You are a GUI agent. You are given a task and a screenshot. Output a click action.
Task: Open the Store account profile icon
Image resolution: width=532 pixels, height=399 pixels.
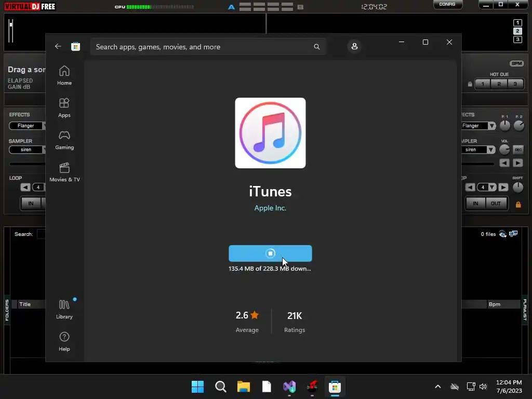click(x=354, y=46)
